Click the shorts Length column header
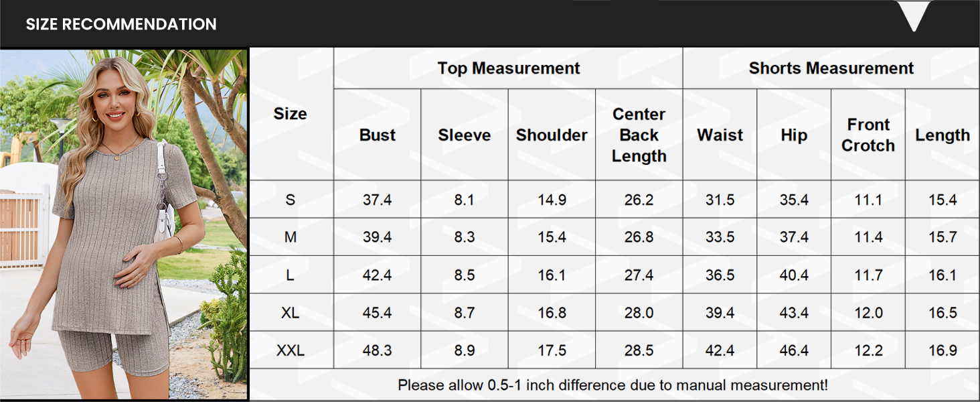The width and height of the screenshot is (980, 402). coord(943,135)
